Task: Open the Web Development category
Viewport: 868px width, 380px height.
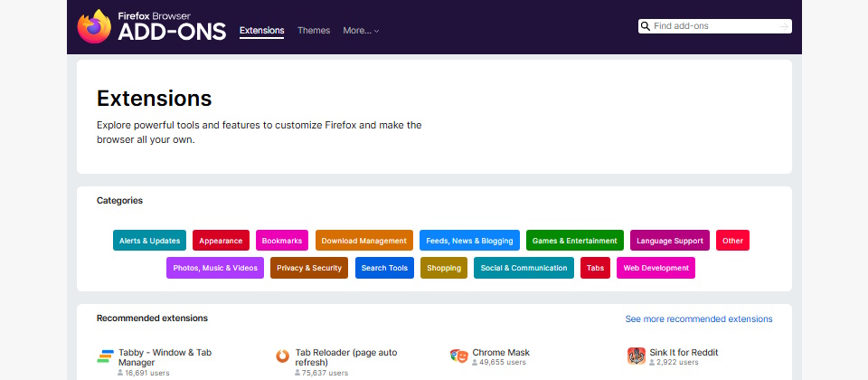Action: click(x=656, y=268)
